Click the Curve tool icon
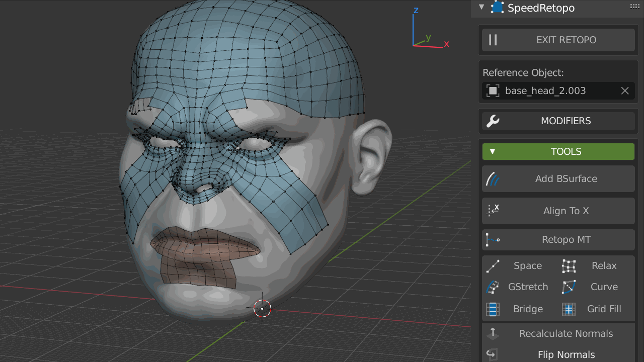Image resolution: width=644 pixels, height=362 pixels. [569, 287]
